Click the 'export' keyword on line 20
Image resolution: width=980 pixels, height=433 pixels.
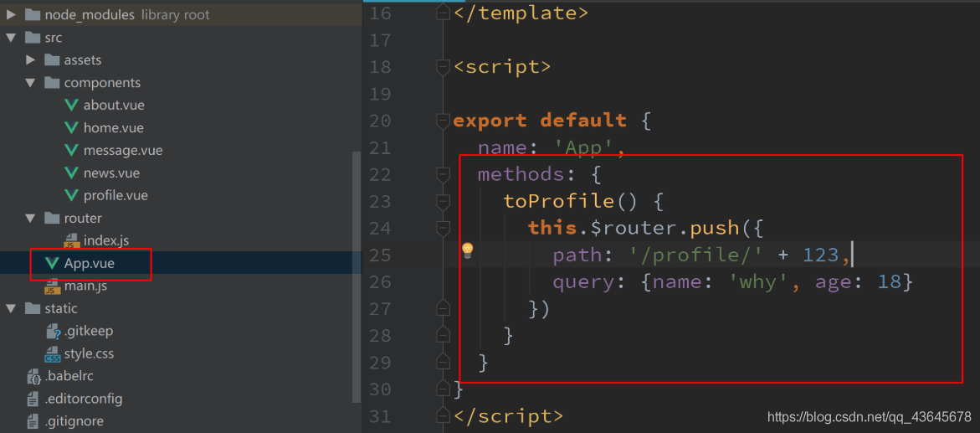pos(490,121)
